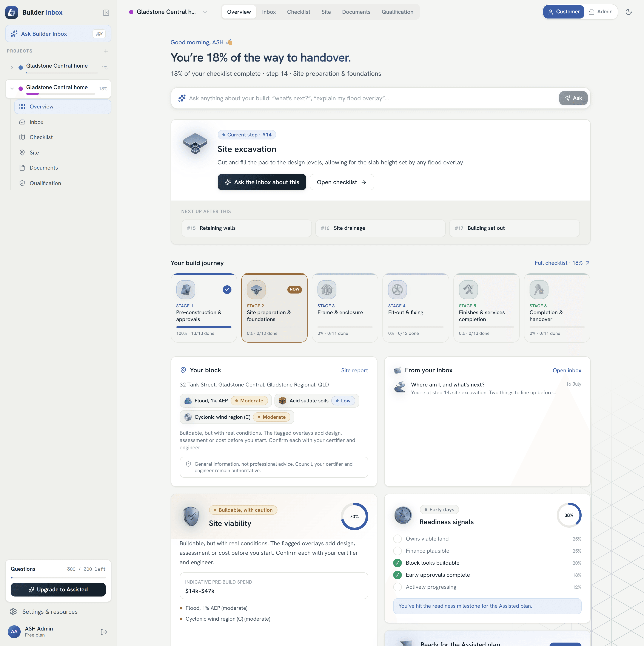
Task: Switch to the Documents top tab
Action: (x=356, y=12)
